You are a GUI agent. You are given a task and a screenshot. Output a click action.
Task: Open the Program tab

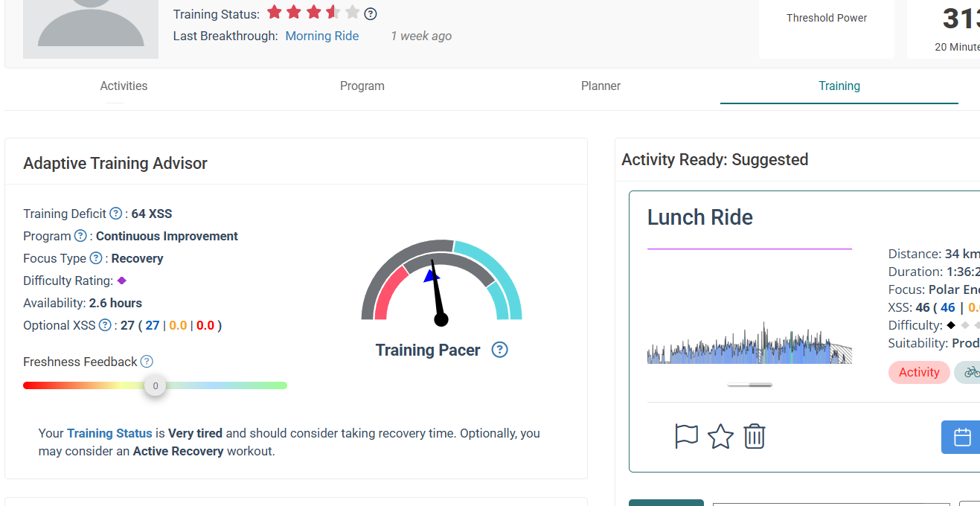click(x=362, y=86)
